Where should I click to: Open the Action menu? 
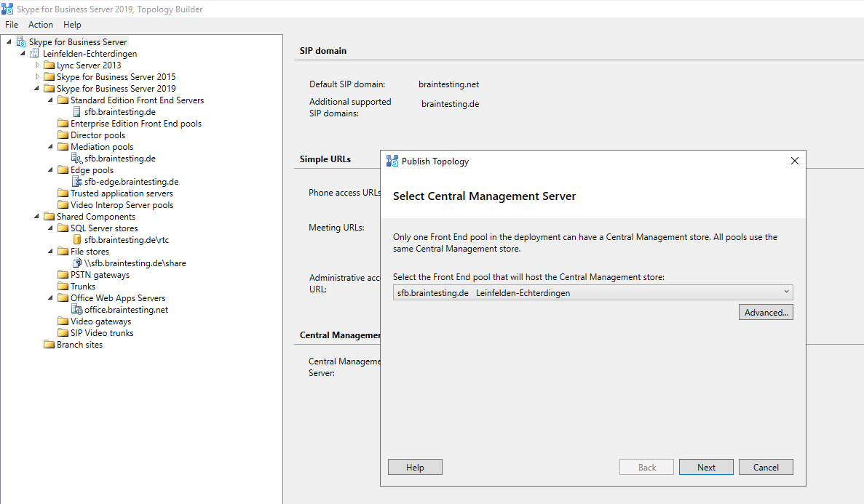[41, 25]
